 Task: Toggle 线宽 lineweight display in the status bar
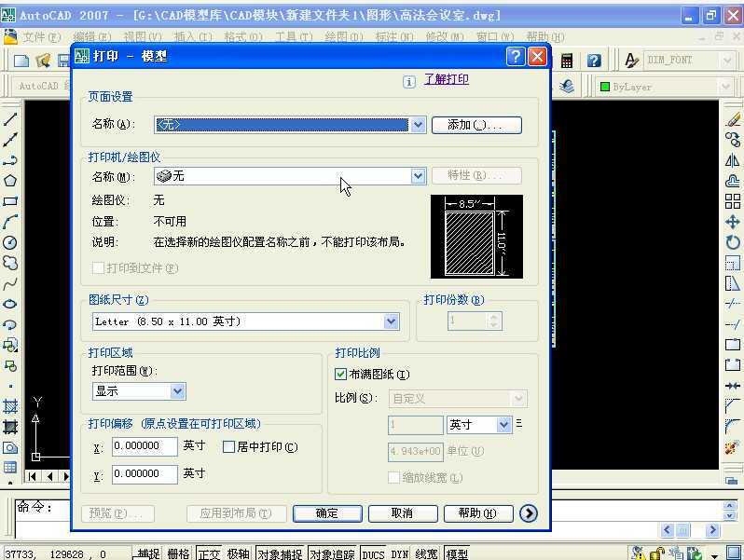[x=426, y=553]
